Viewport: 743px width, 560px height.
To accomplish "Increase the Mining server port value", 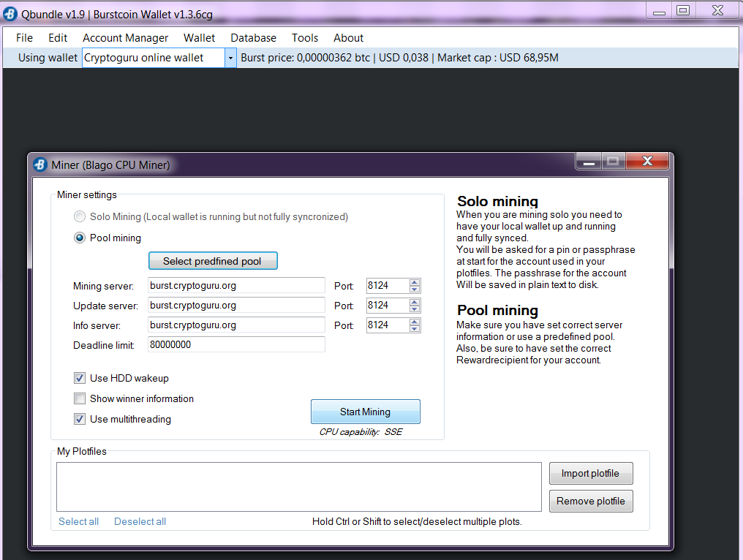I will coord(415,282).
